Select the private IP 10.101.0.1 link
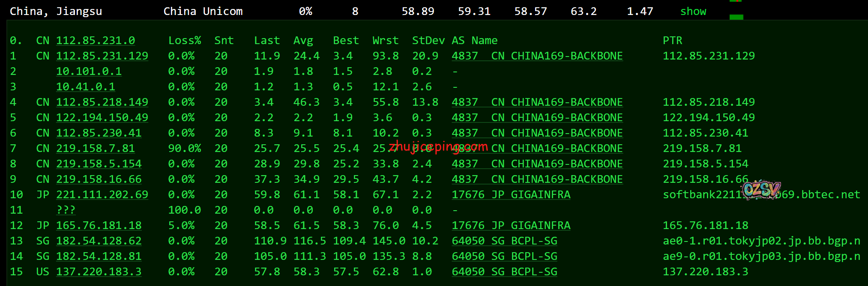Screen dimensions: 868x286 pos(89,71)
